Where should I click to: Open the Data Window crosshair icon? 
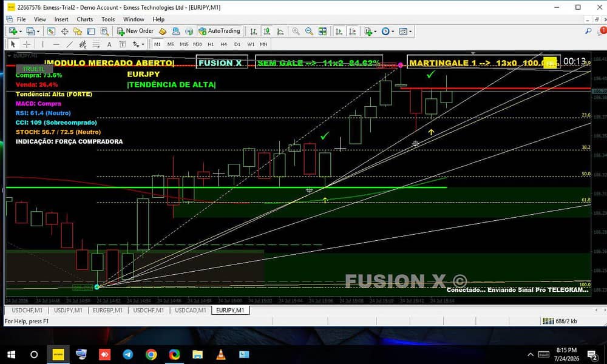pos(64,32)
